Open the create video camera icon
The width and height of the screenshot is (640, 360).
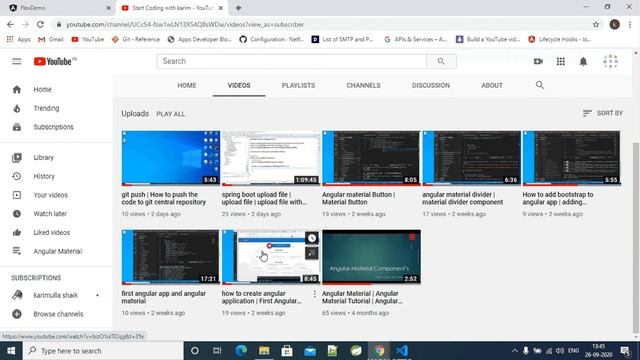538,61
